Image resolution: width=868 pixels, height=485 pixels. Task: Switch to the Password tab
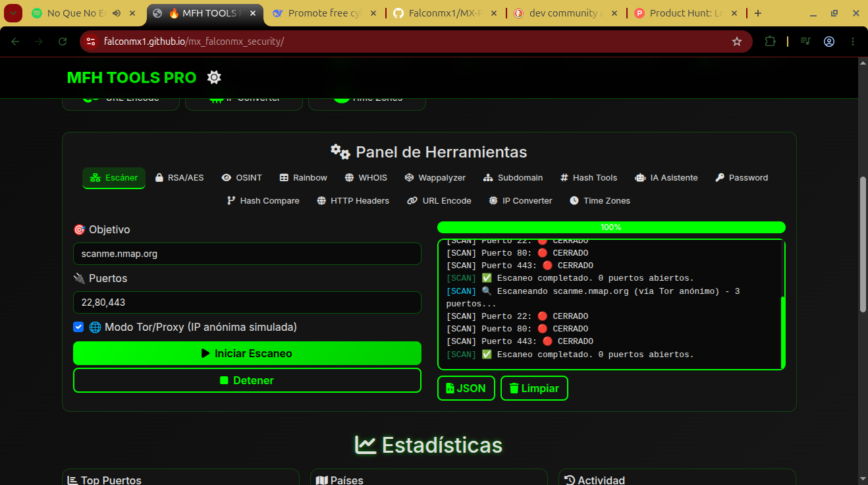click(x=742, y=178)
